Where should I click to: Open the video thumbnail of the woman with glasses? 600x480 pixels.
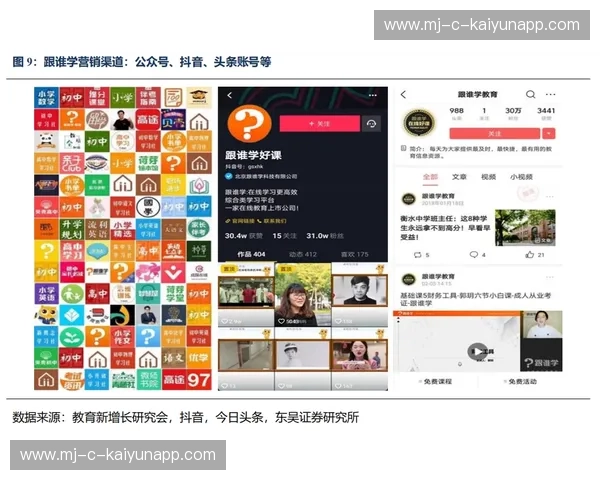303,295
